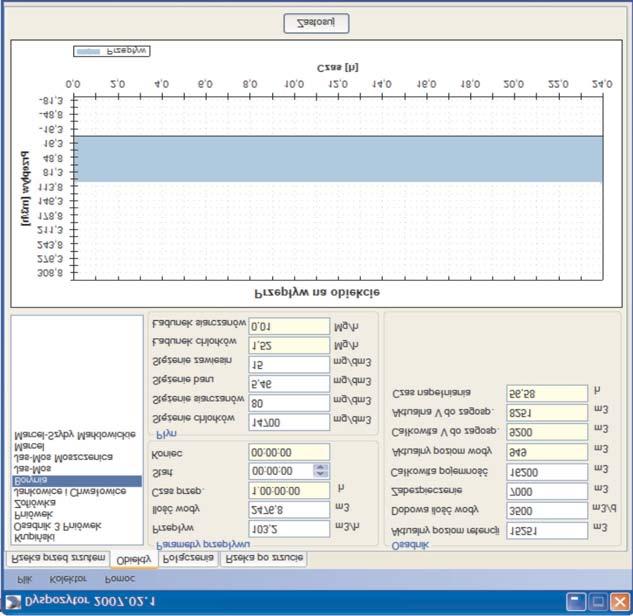This screenshot has width=633, height=616.
Task: Click the Ładunek chlorków field 1.52
Action: point(289,346)
